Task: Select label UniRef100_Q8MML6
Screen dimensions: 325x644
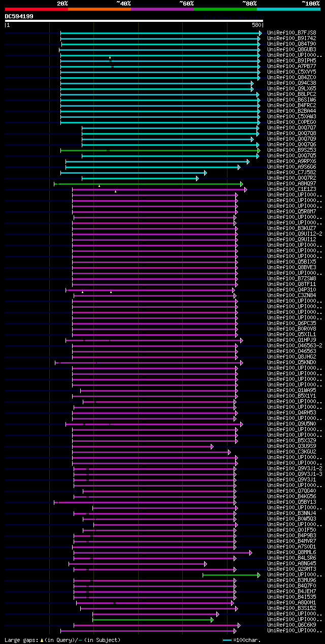Action: pos(291,552)
